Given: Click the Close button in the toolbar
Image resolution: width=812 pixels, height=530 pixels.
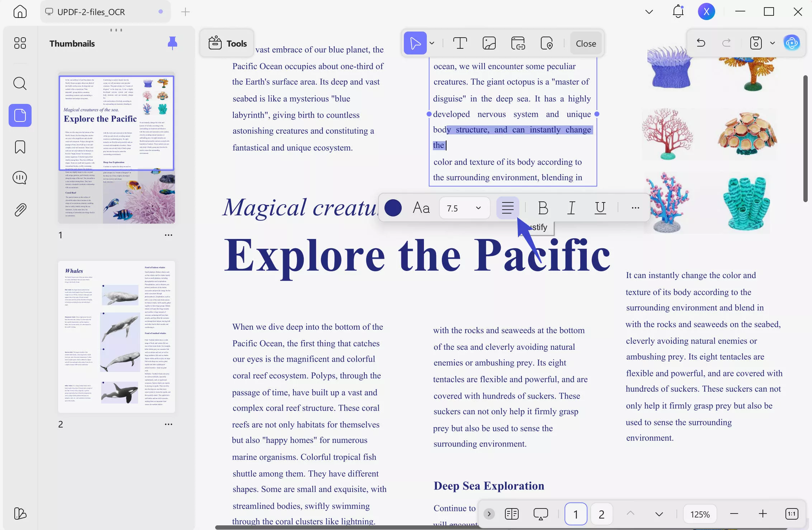Looking at the screenshot, I should tap(586, 43).
